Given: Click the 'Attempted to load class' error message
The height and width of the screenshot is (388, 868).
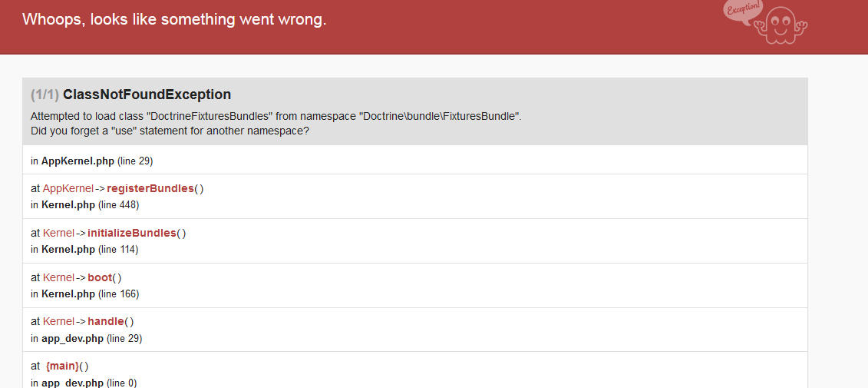Looking at the screenshot, I should (276, 117).
